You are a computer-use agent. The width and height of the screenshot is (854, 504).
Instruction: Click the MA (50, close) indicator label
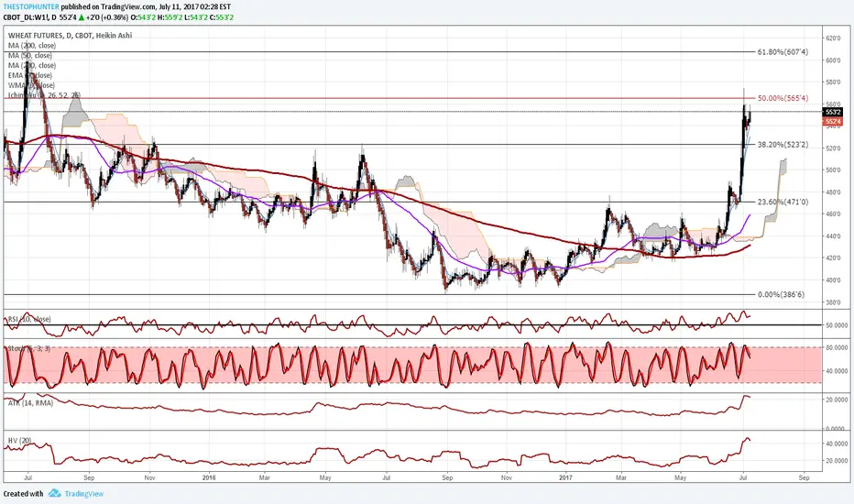pos(30,56)
